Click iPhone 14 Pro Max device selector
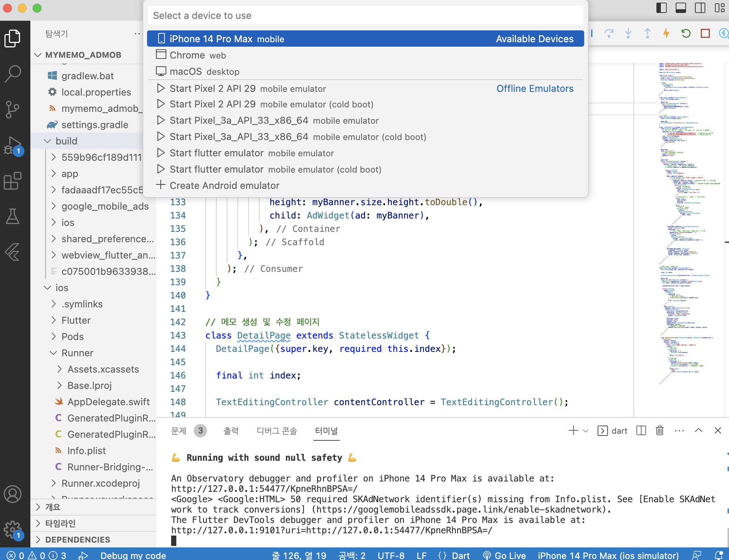 [x=608, y=555]
